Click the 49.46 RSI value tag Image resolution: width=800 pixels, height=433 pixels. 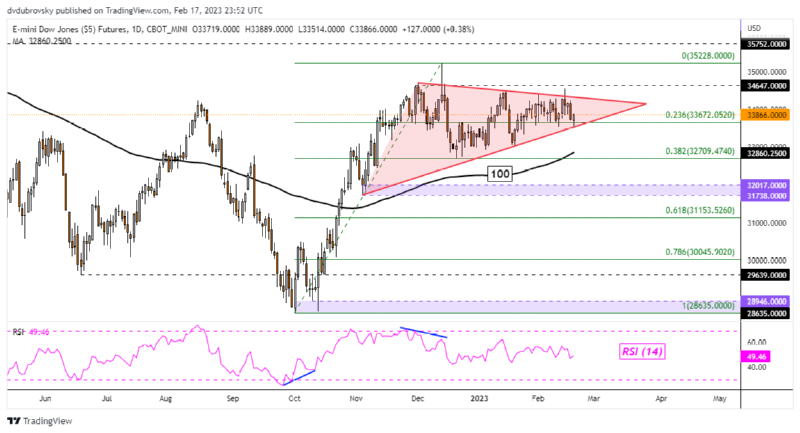(756, 354)
